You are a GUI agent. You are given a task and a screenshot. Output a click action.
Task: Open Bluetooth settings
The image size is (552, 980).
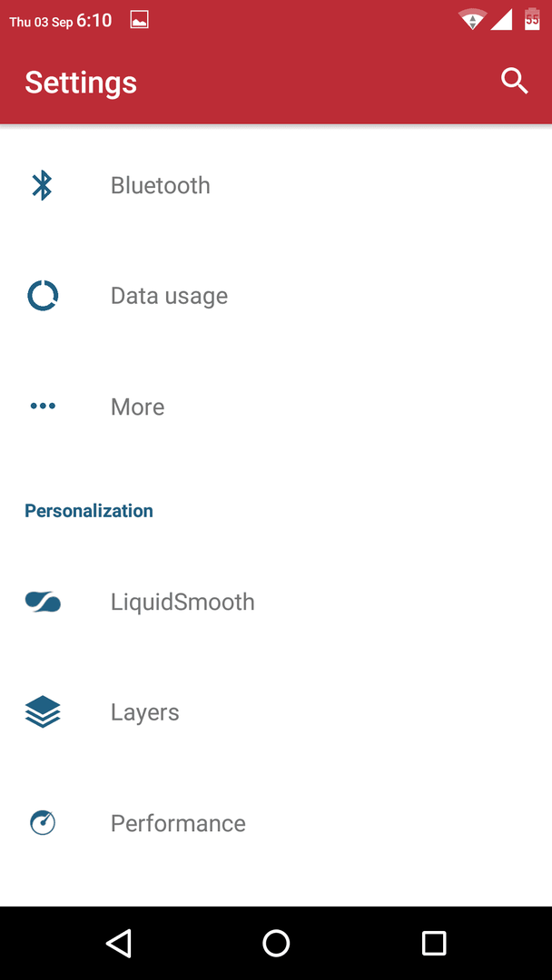[x=276, y=186]
